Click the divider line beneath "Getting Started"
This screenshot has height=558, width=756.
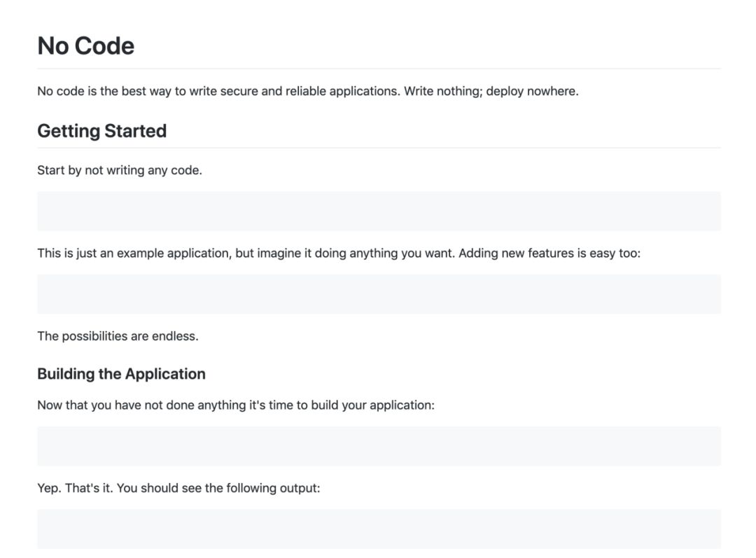(x=378, y=148)
